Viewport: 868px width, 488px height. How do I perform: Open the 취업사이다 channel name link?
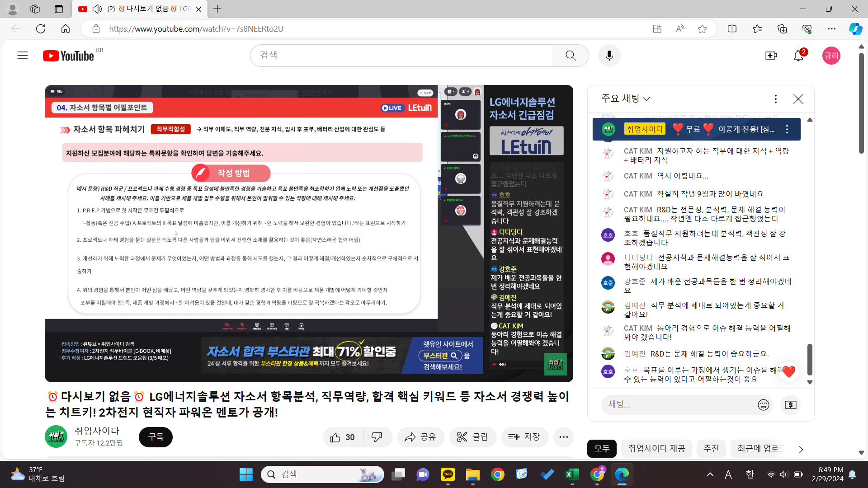coord(97,431)
